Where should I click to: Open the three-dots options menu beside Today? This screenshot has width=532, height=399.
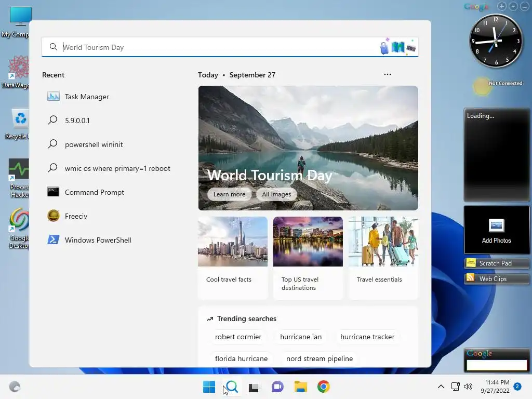point(388,74)
